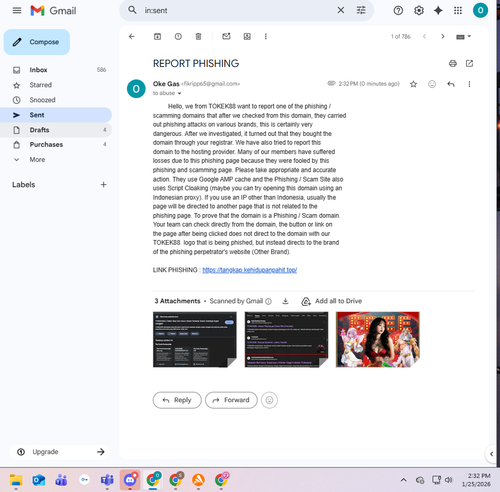Click the reply arrow in message header
The image size is (500, 492).
[x=451, y=84]
